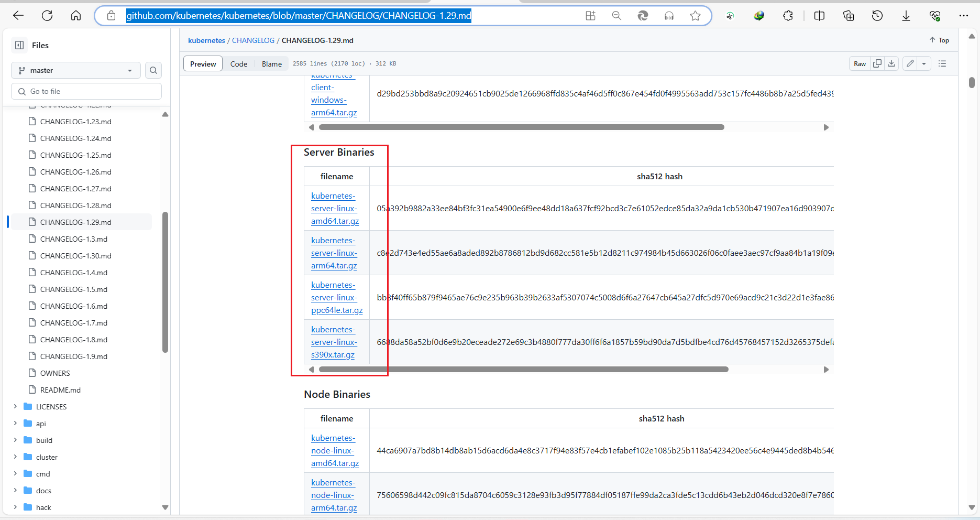Switch to the Code tab
Viewport: 980px width, 520px height.
(x=239, y=64)
